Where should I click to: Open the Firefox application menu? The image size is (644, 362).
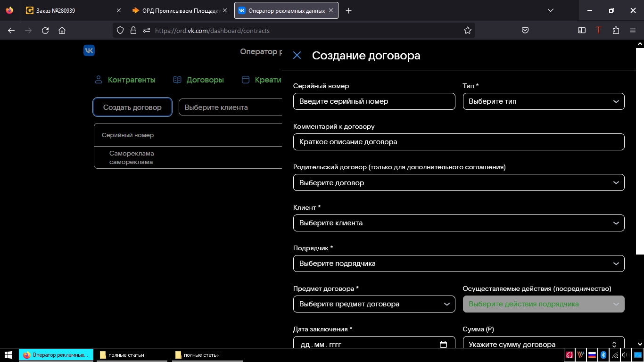[633, 30]
